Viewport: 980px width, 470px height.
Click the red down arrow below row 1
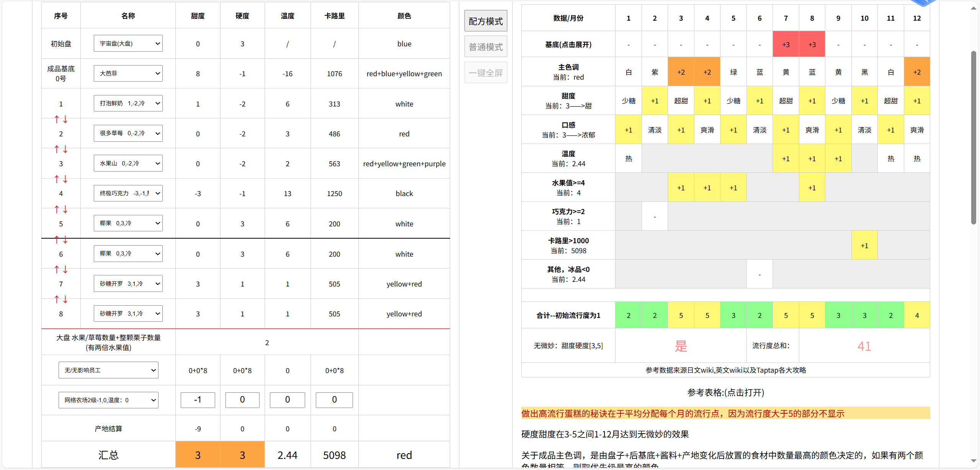pyautogui.click(x=65, y=120)
